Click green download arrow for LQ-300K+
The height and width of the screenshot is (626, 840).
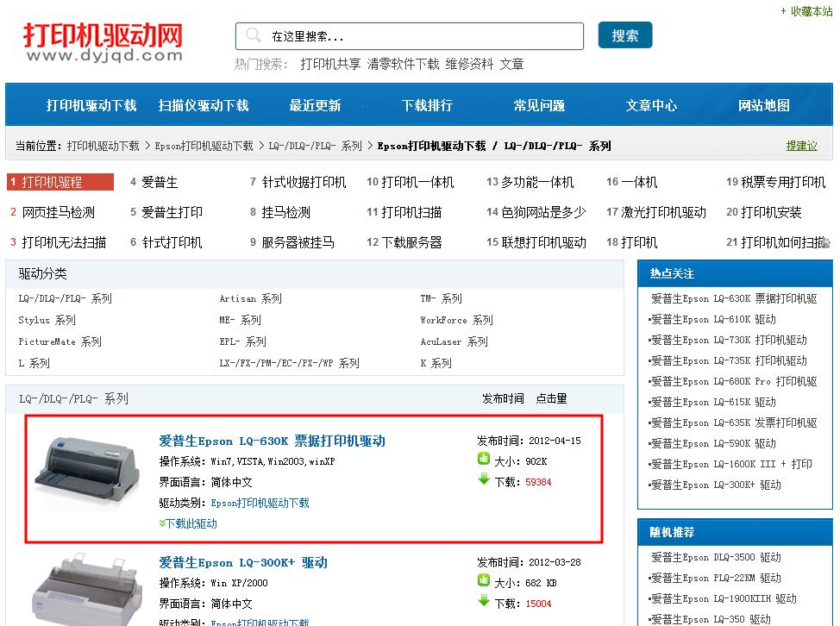pos(484,601)
